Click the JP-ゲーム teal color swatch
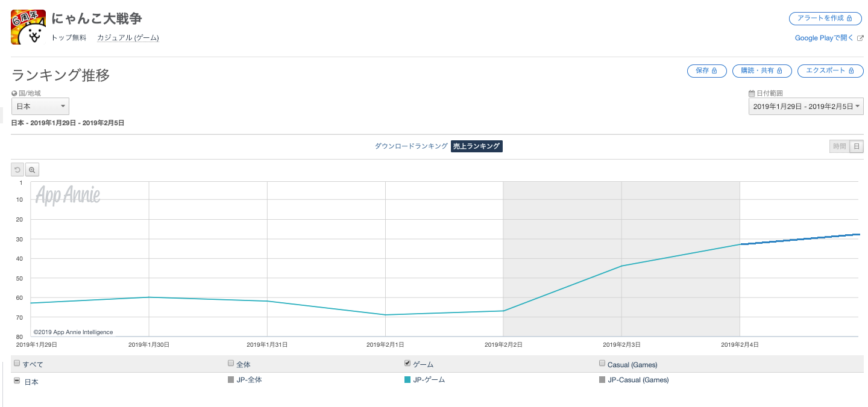Viewport: 868px width, 407px height. tap(407, 380)
